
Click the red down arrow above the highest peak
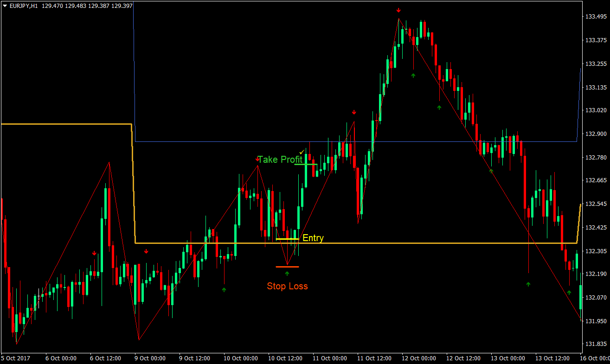398,10
